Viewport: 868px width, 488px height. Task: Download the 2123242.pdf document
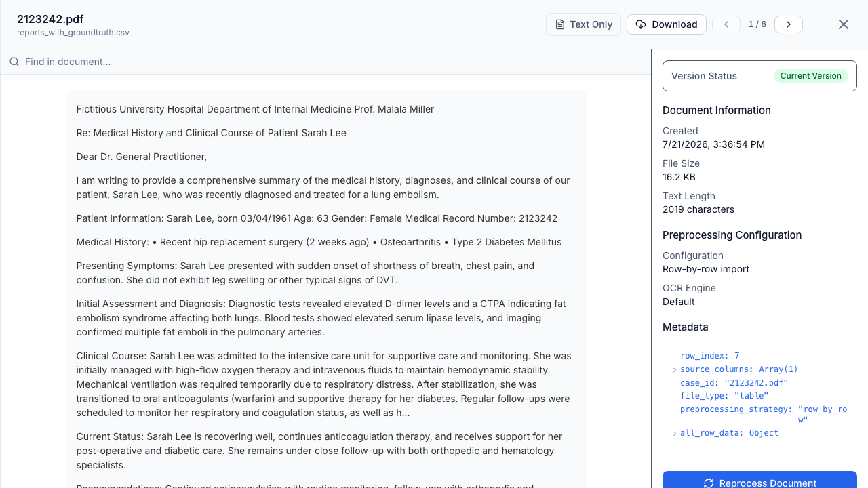coord(667,24)
